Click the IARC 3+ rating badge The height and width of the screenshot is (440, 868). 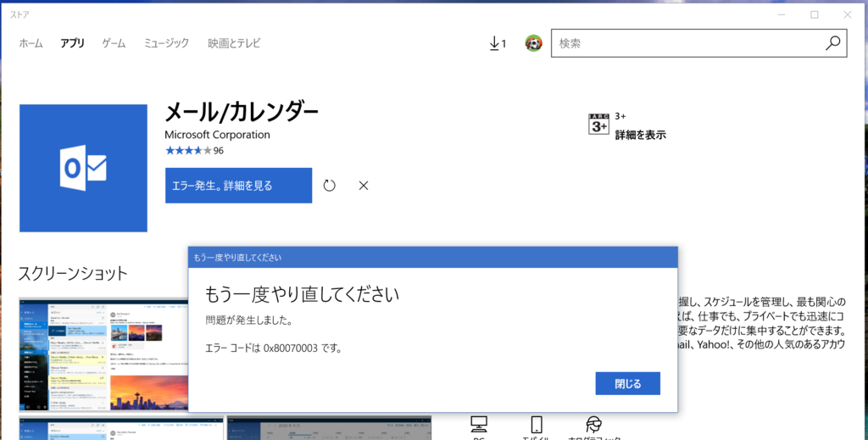pos(598,124)
